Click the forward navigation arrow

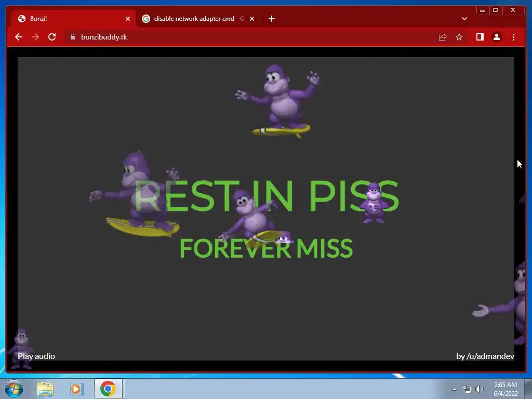pos(35,37)
